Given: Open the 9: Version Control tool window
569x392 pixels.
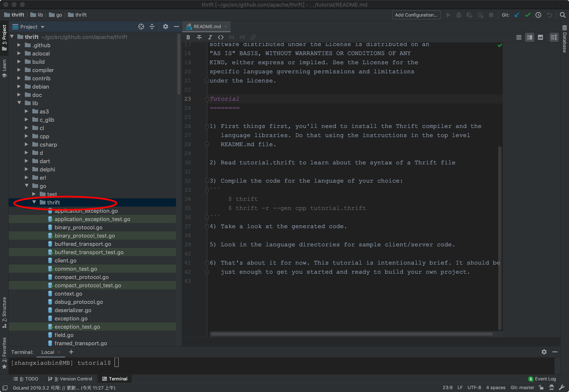Looking at the screenshot, I should (70, 379).
